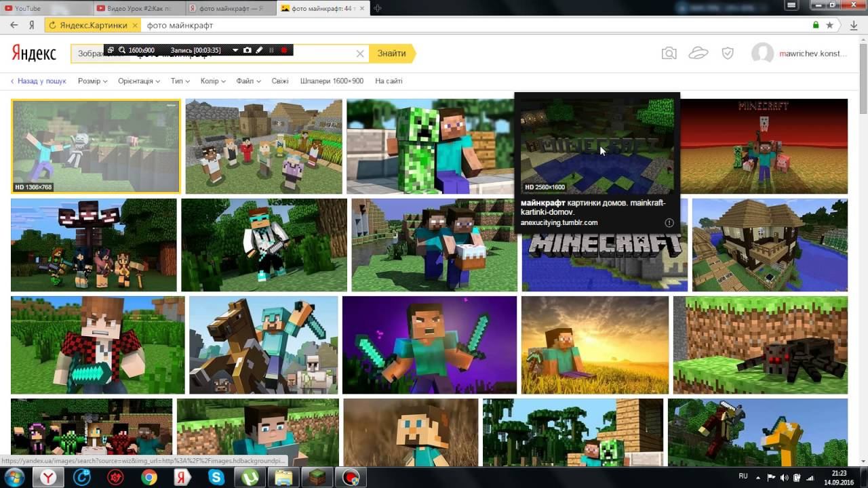Screen dimensions: 868x488
Task: Open the Windows Start menu
Action: 14,477
